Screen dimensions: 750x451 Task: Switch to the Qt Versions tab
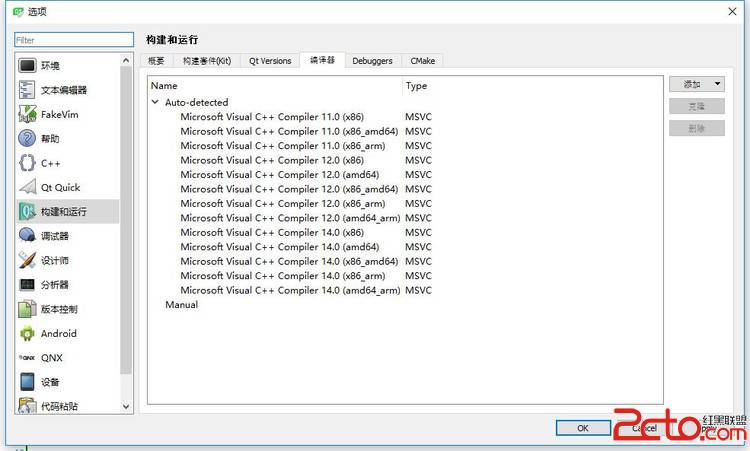pos(270,61)
